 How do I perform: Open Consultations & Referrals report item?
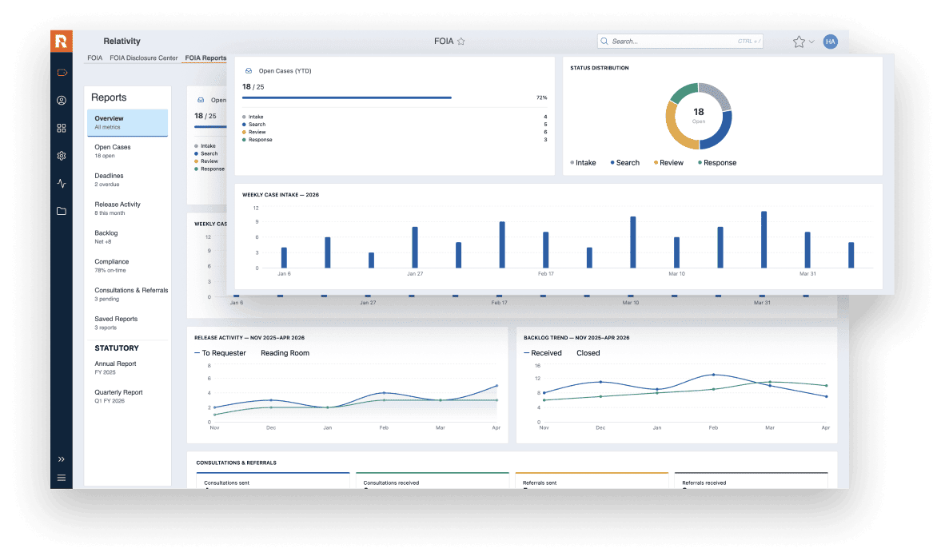coord(130,295)
